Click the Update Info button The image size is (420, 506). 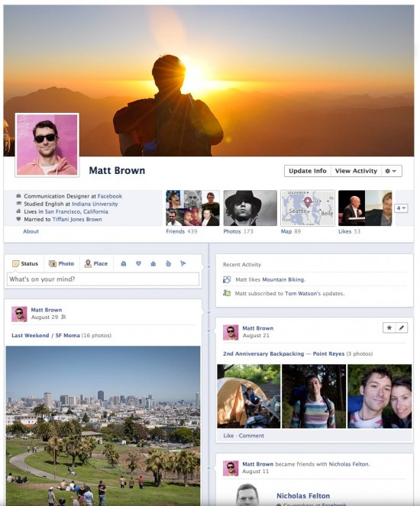click(x=307, y=171)
